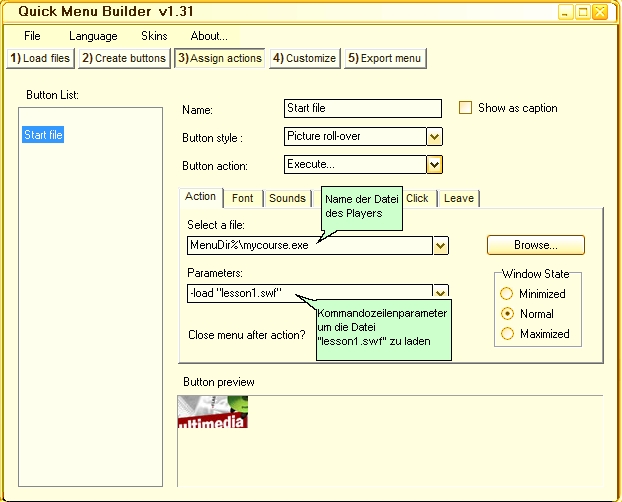Open the Load files step
This screenshot has height=502, width=622.
click(x=40, y=58)
